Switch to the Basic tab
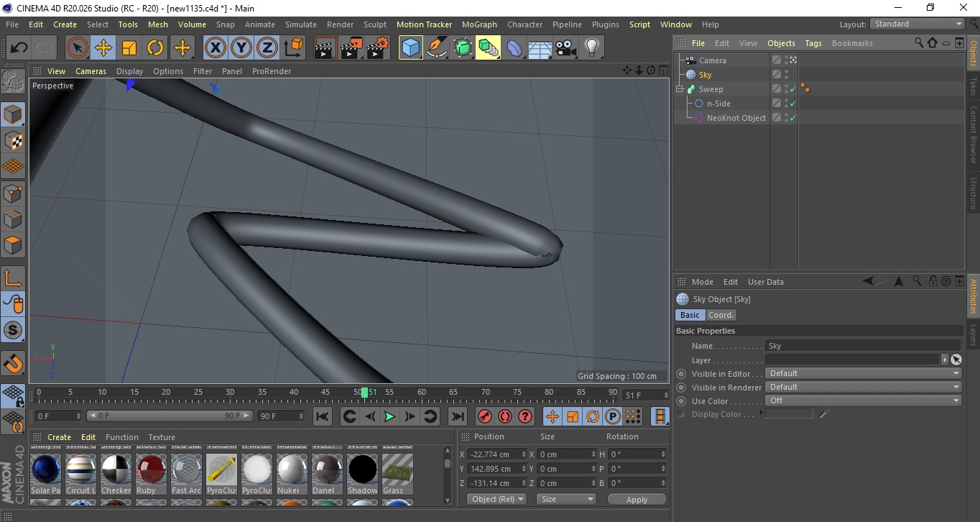 pos(690,315)
